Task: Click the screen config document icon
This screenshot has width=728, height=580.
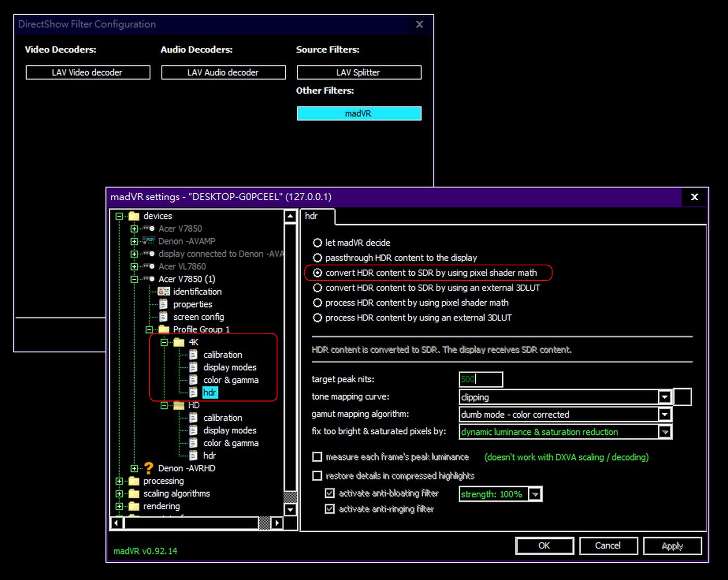Action: click(x=164, y=317)
